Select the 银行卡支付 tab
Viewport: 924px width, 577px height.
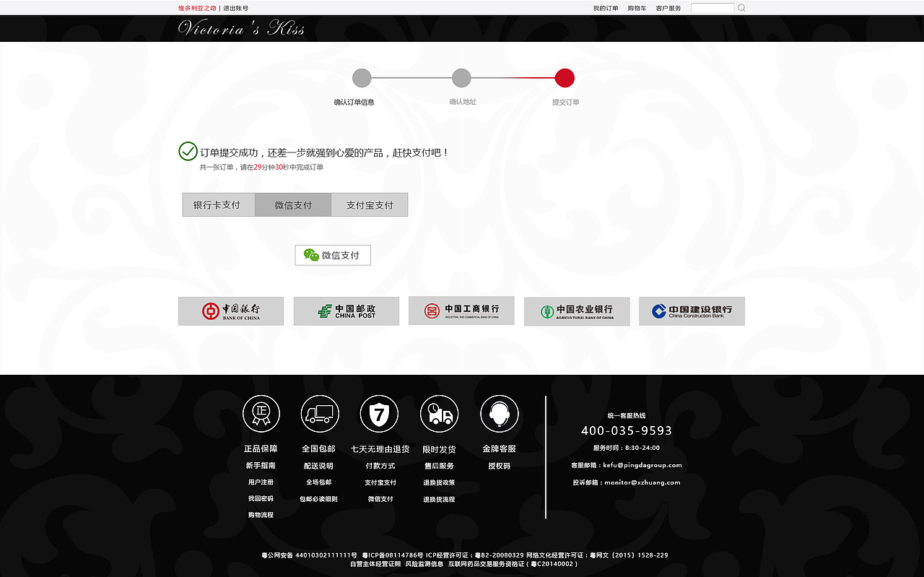(219, 204)
